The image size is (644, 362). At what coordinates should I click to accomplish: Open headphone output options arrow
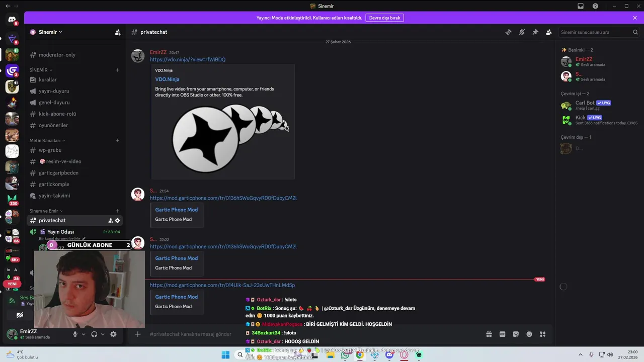(103, 334)
